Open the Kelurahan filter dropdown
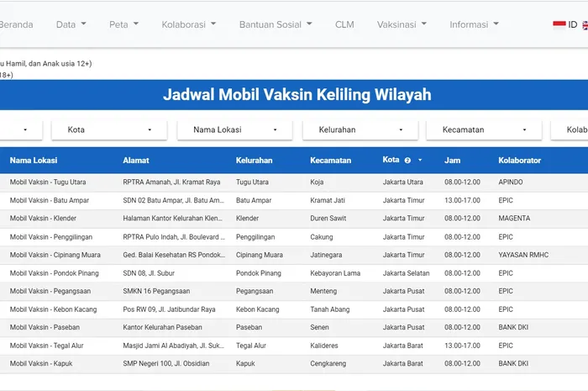588x391 pixels. point(360,129)
